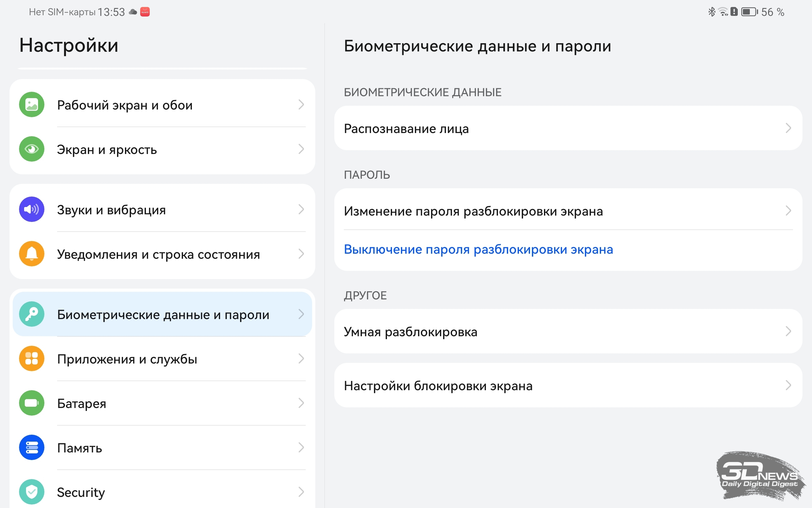Open Настройки блокировки экрана option
812x508 pixels.
pos(568,385)
